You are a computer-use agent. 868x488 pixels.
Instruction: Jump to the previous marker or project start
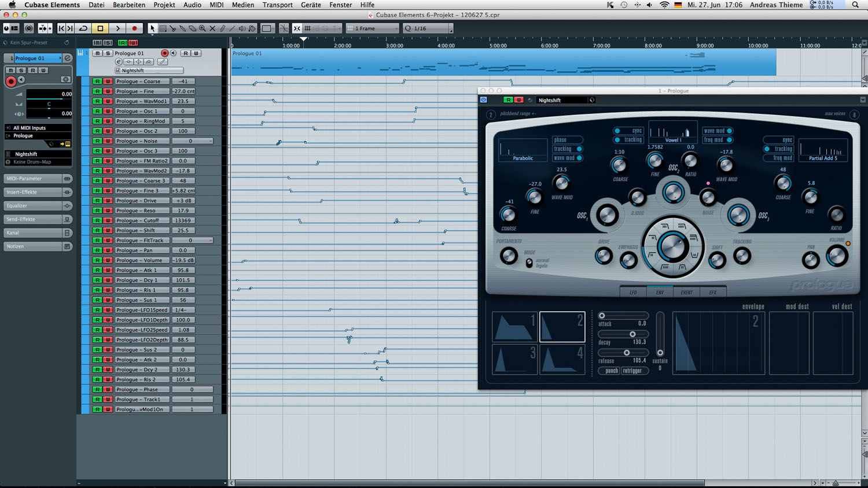click(61, 28)
